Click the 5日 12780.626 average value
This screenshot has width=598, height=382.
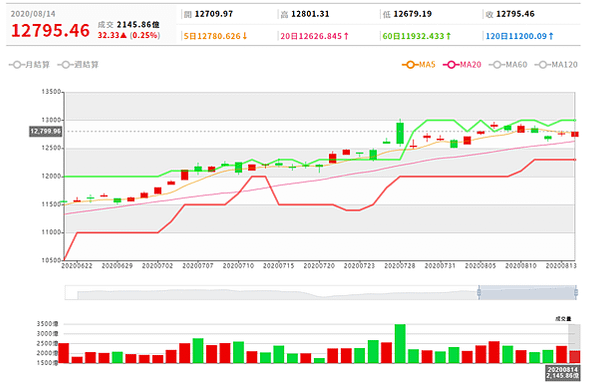click(x=215, y=36)
